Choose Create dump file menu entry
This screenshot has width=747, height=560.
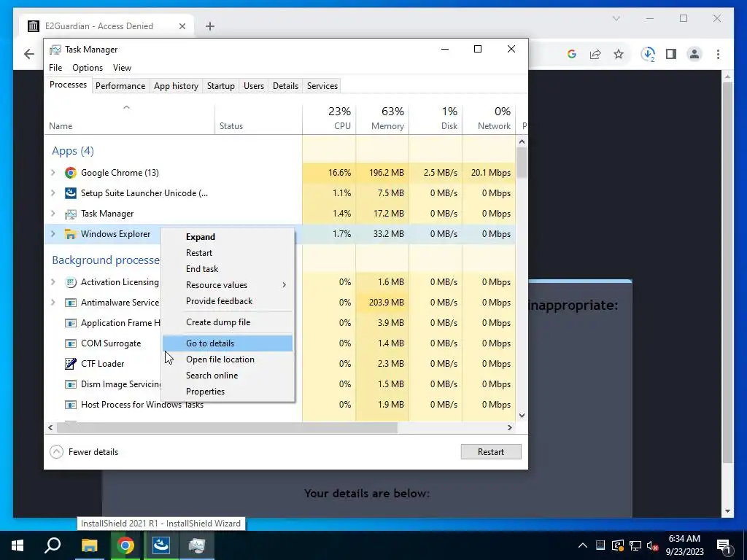pyautogui.click(x=228, y=322)
